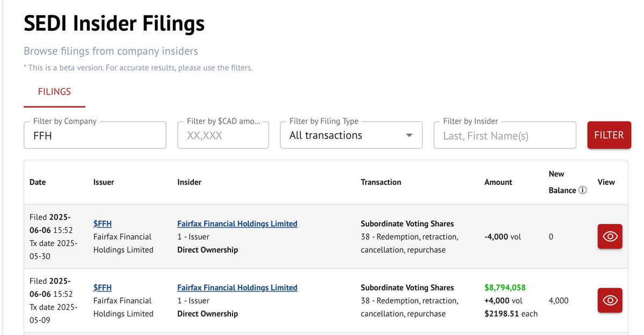Click the Amount column header
The height and width of the screenshot is (335, 644).
click(498, 182)
